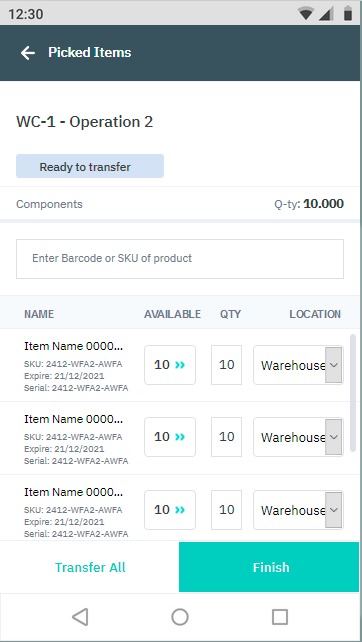Select the second item's QTY field
Screen dimensions: 362x642
click(x=226, y=437)
